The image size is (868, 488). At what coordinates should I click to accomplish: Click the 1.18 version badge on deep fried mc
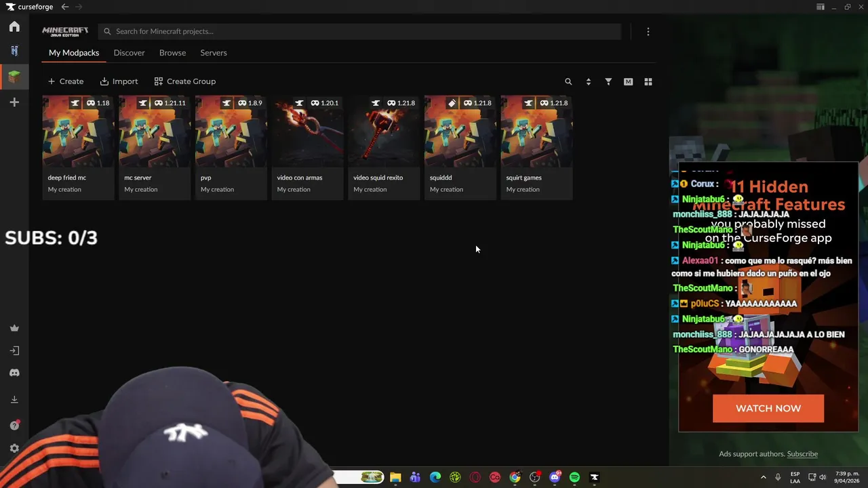[x=98, y=103]
